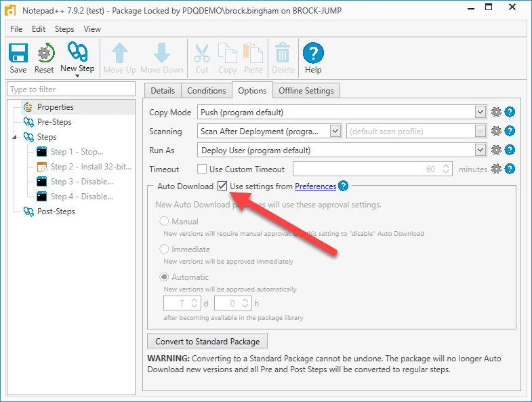532x402 pixels.
Task: Open the Scan After Deployment dropdown
Action: (335, 131)
